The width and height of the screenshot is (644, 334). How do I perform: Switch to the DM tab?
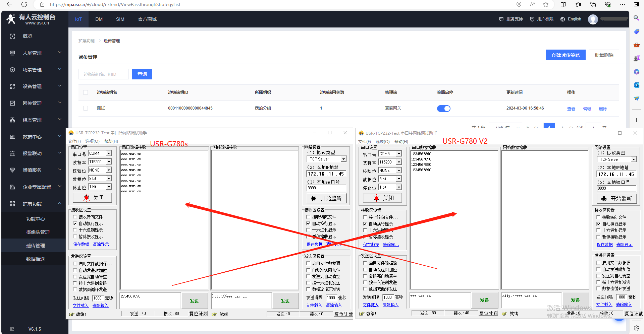coord(99,19)
